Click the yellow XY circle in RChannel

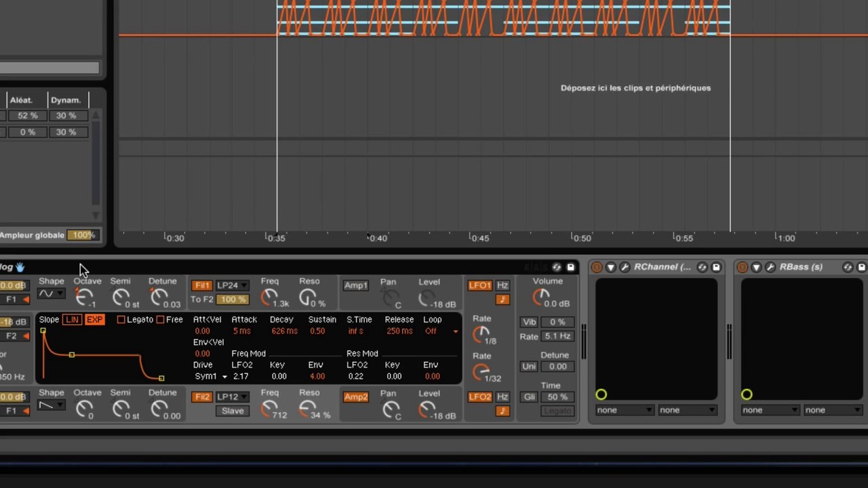tap(601, 394)
